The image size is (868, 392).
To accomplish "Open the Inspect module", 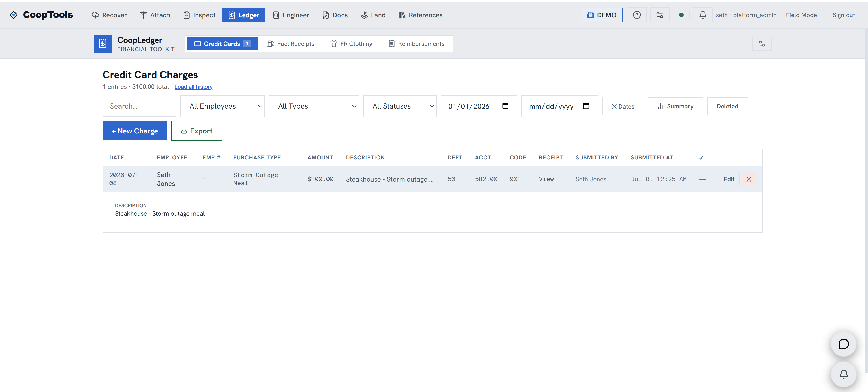I will tap(199, 15).
